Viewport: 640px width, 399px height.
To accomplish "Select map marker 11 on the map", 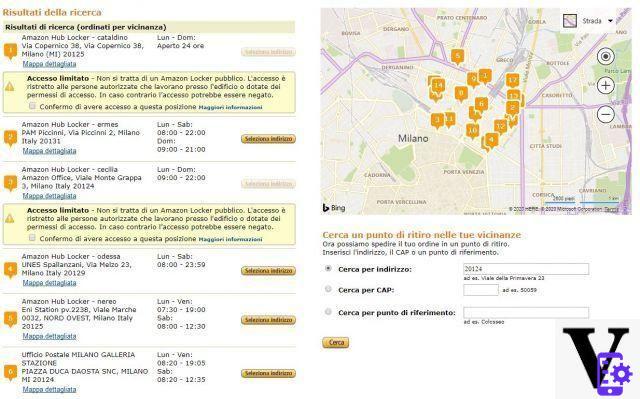I will tap(450, 120).
